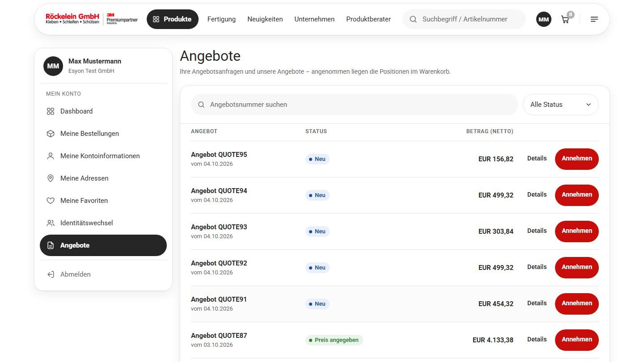Click the Esyon Test GmbH company name

91,71
